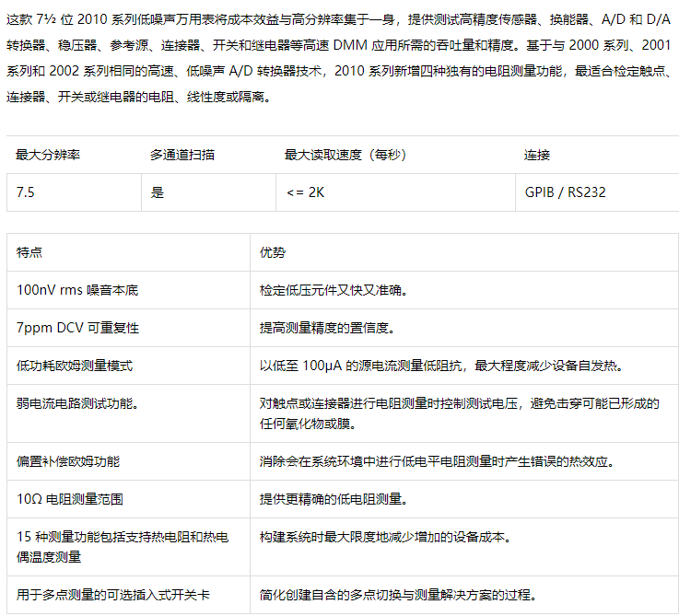The height and width of the screenshot is (616, 679).
Task: Select '低功耗欧姆测量模式' feature cell
Action: (x=129, y=366)
